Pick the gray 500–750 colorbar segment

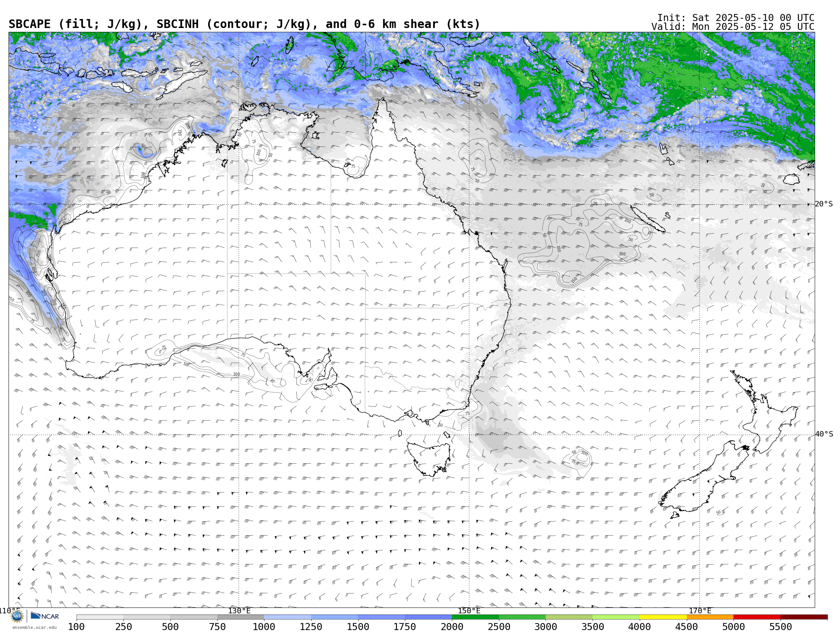click(x=194, y=617)
